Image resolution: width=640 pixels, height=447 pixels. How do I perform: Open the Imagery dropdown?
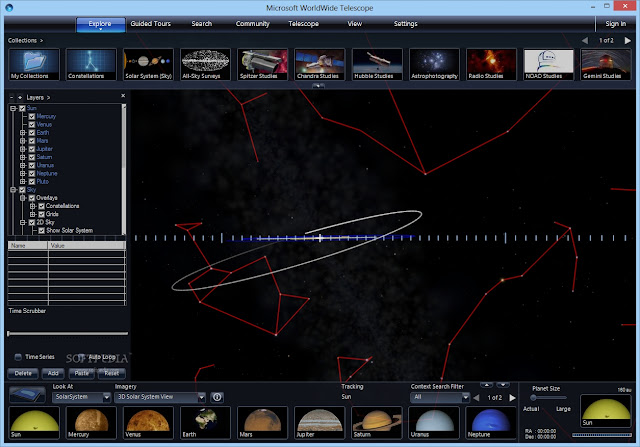(160, 397)
